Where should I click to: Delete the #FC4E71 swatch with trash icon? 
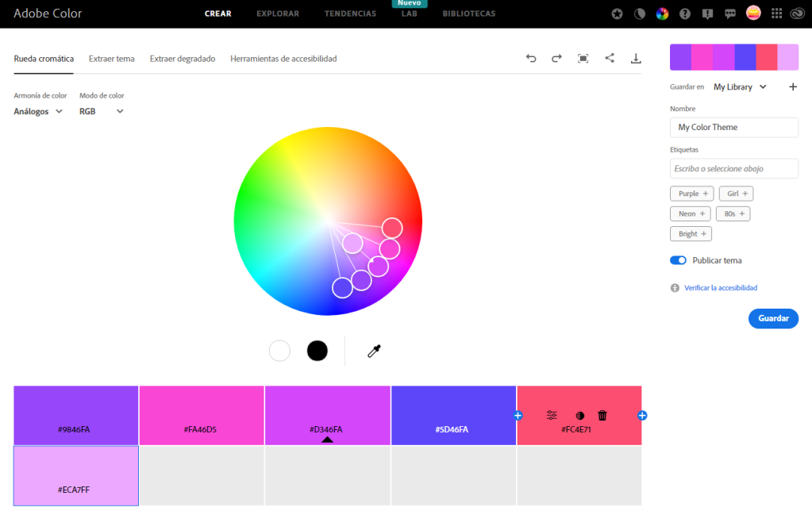pyautogui.click(x=602, y=415)
